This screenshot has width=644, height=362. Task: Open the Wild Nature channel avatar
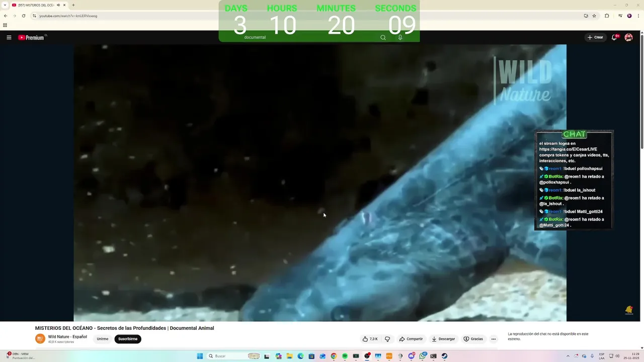40,339
